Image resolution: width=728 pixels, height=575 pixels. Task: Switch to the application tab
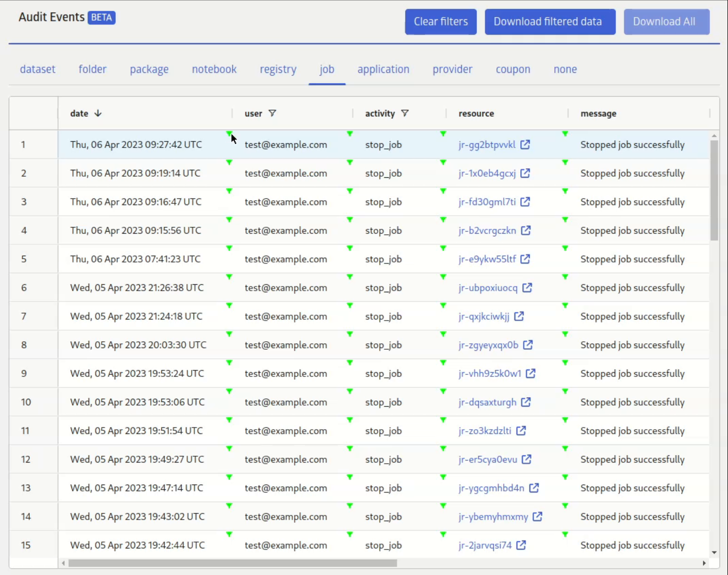(x=383, y=69)
